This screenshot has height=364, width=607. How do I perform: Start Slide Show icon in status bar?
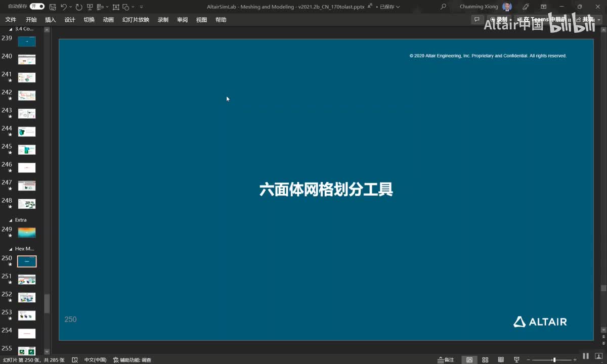pyautogui.click(x=516, y=360)
